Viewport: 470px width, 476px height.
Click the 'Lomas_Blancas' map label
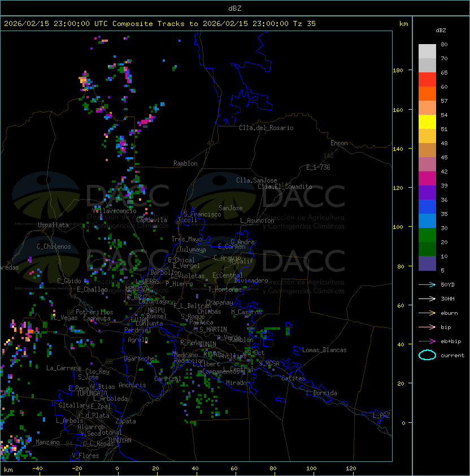coord(324,350)
